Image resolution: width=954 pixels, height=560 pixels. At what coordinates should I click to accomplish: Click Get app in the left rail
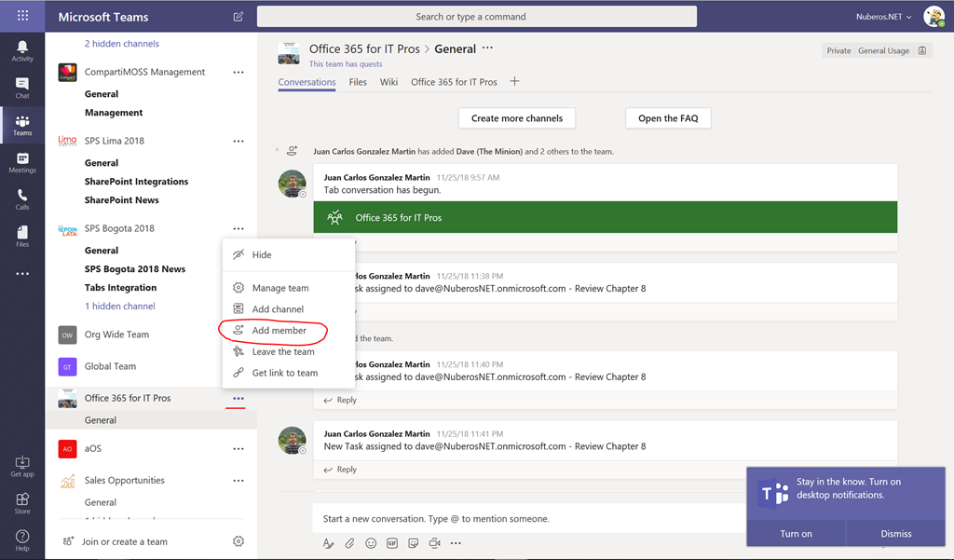tap(22, 467)
